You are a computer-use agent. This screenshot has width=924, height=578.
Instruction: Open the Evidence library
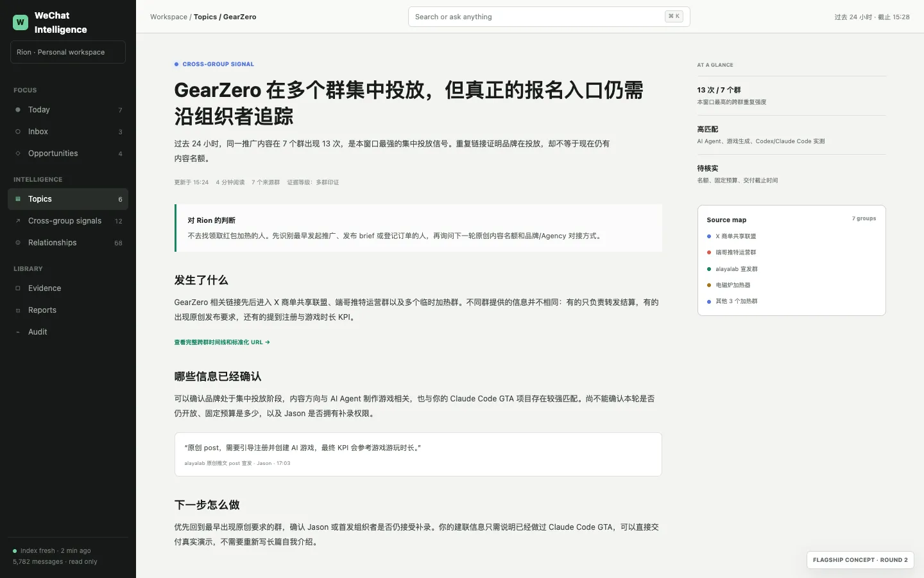[x=68, y=288]
